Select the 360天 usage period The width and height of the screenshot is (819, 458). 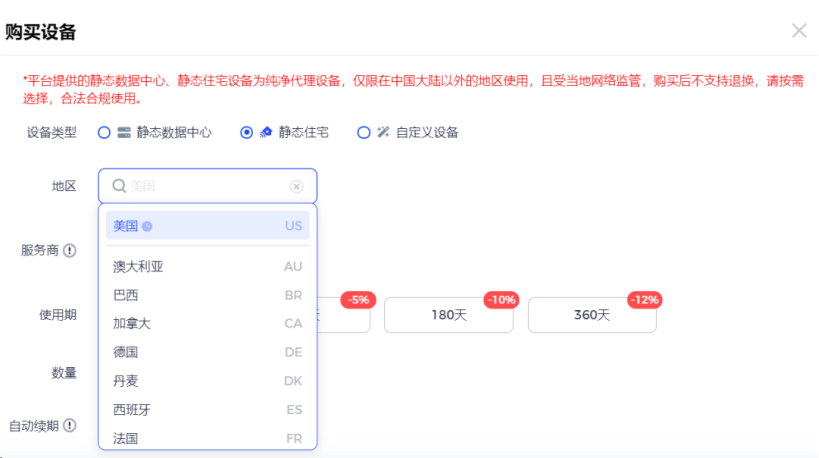pos(592,315)
